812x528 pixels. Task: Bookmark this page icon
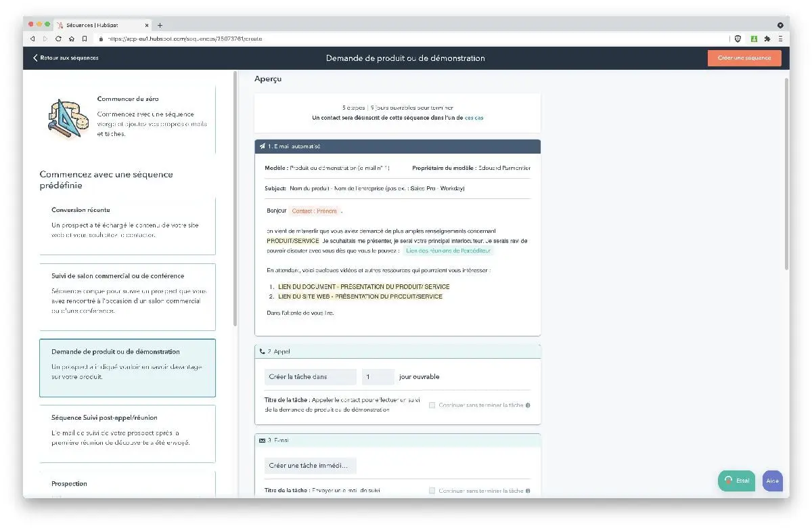(85, 39)
